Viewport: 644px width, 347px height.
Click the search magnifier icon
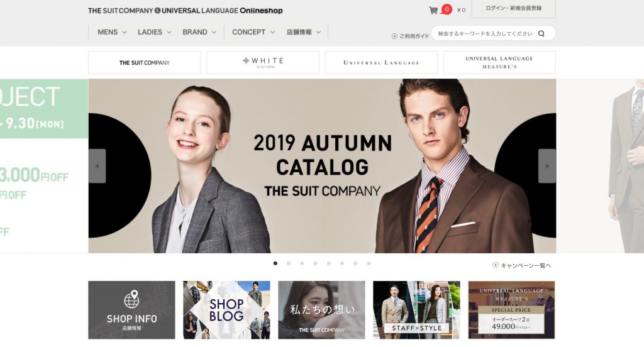tap(541, 34)
